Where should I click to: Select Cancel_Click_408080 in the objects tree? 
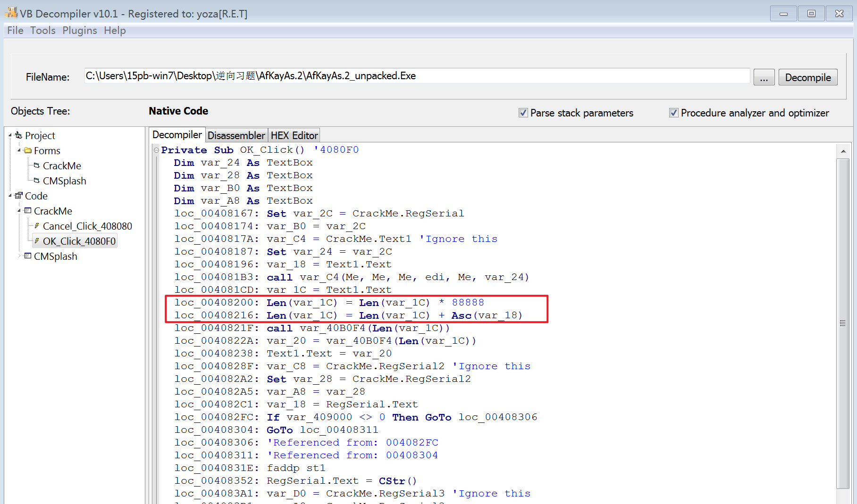(x=87, y=226)
